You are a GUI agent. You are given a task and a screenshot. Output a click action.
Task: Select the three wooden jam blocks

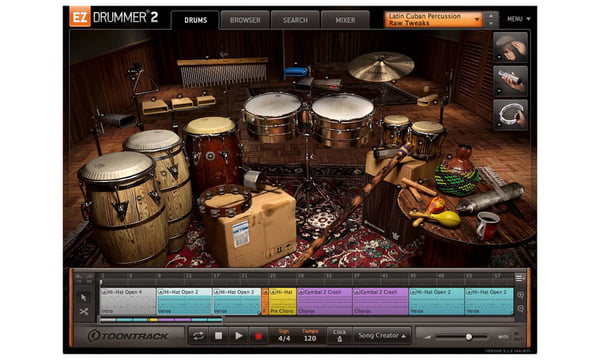pyautogui.click(x=178, y=104)
